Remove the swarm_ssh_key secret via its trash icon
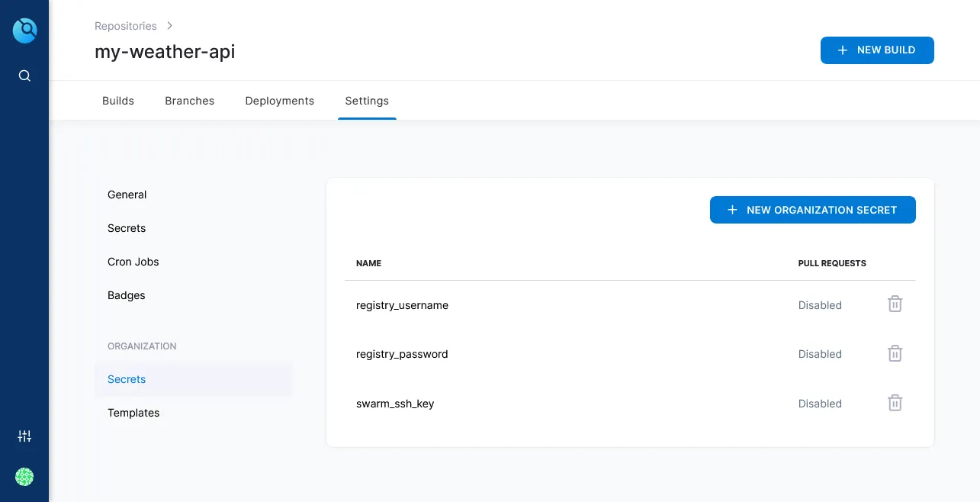 [x=895, y=403]
